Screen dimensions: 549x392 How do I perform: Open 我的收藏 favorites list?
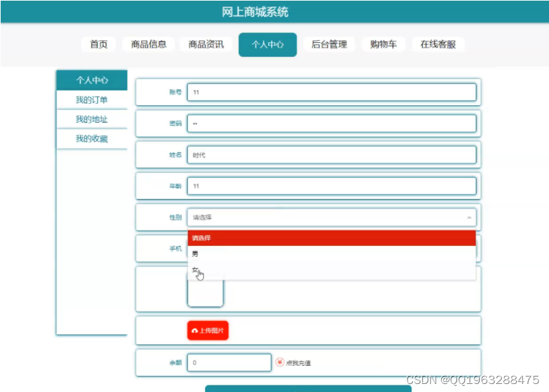click(x=91, y=137)
